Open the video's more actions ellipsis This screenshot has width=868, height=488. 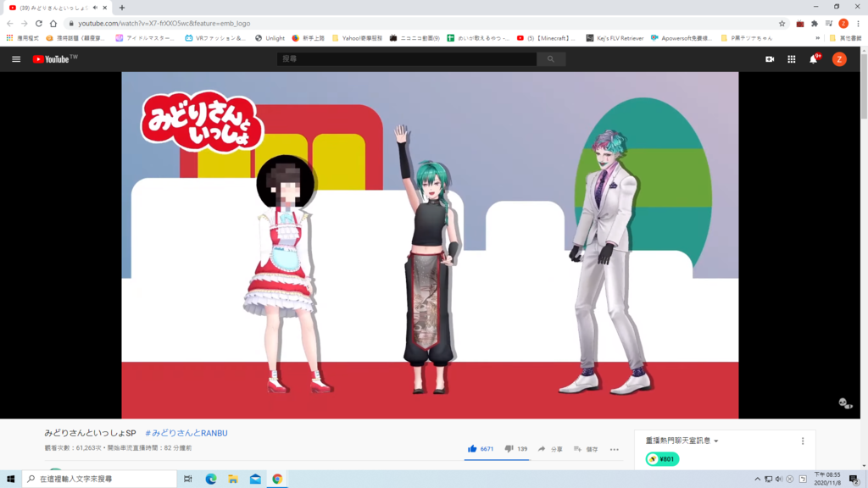coord(615,449)
